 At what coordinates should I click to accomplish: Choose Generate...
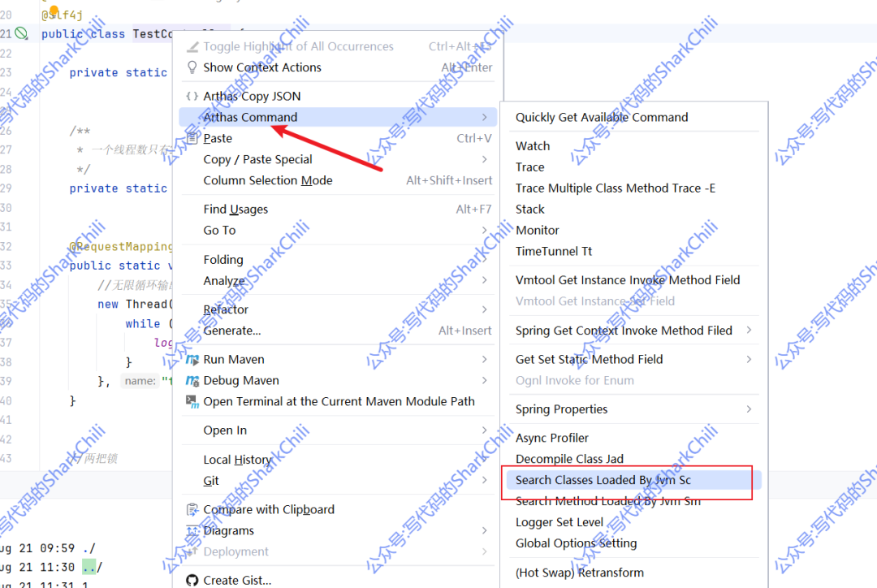338,331
